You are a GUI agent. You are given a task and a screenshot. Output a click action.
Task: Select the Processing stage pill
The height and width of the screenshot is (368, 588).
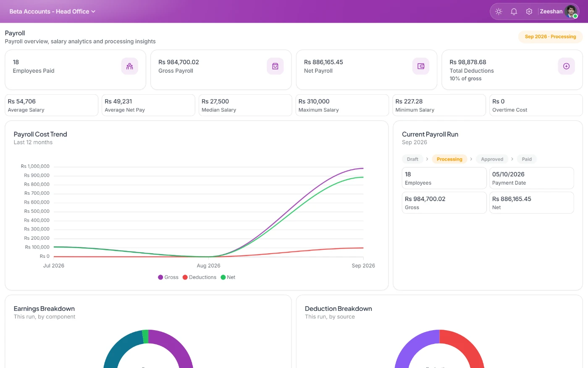point(449,159)
